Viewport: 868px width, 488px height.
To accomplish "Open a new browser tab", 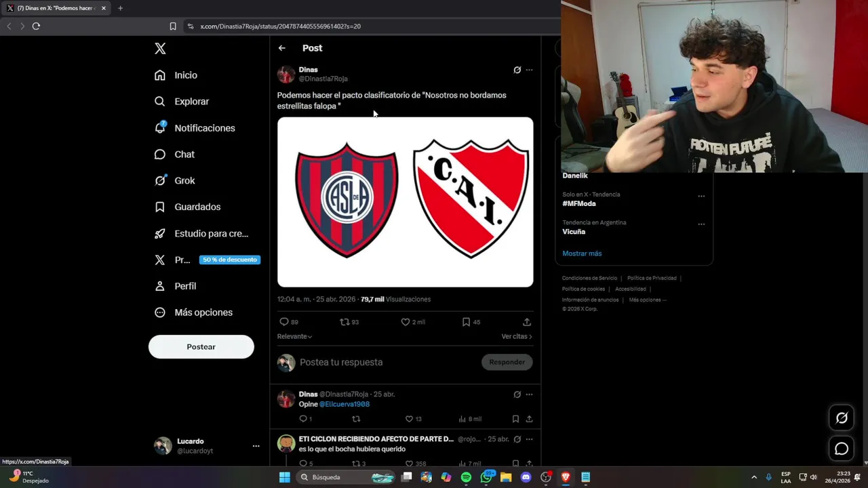I will coord(120,8).
